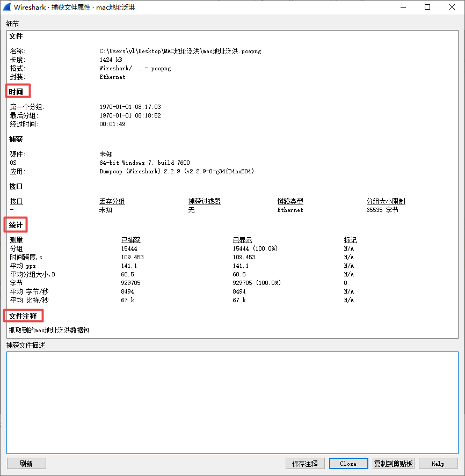The width and height of the screenshot is (465, 476).
Task: Close the dialog with Close button
Action: pyautogui.click(x=348, y=464)
